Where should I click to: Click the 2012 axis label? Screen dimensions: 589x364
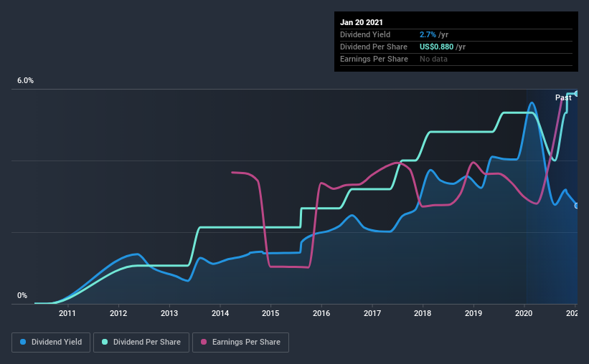118,313
